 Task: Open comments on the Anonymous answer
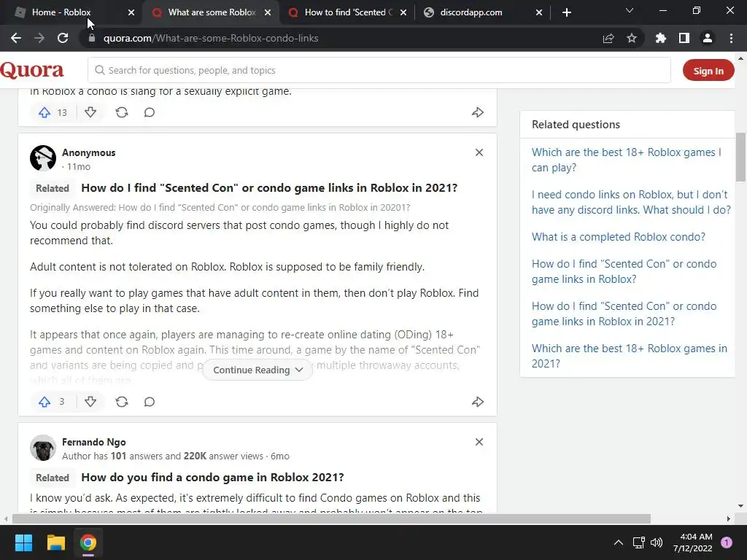150,402
